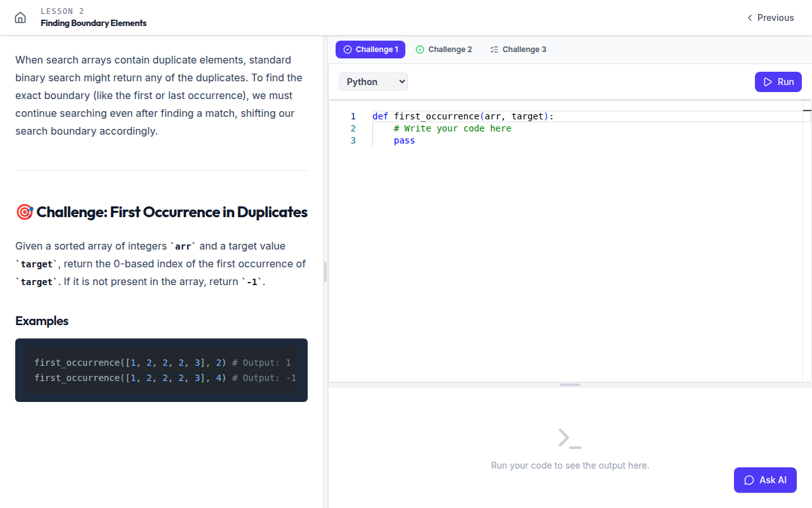This screenshot has width=812, height=508.
Task: Click the vertical panel splitter handle
Action: click(325, 272)
